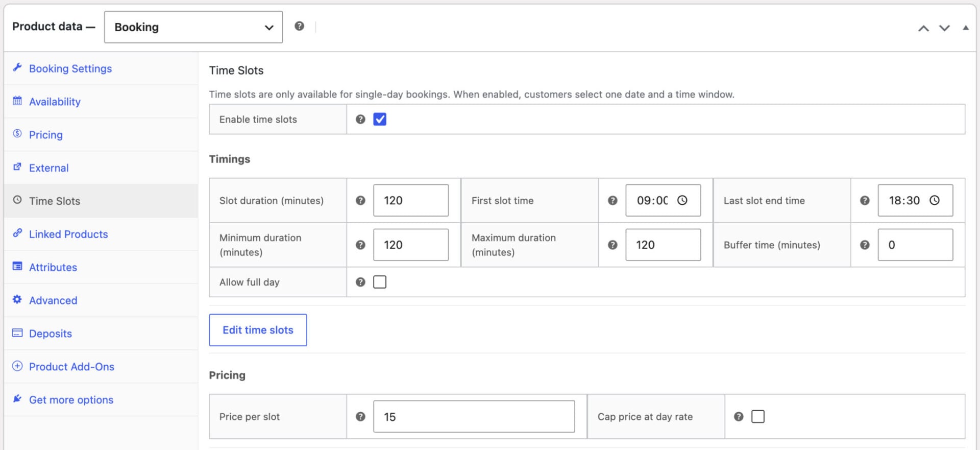Move Product data panel up
This screenshot has width=980, height=450.
[923, 28]
